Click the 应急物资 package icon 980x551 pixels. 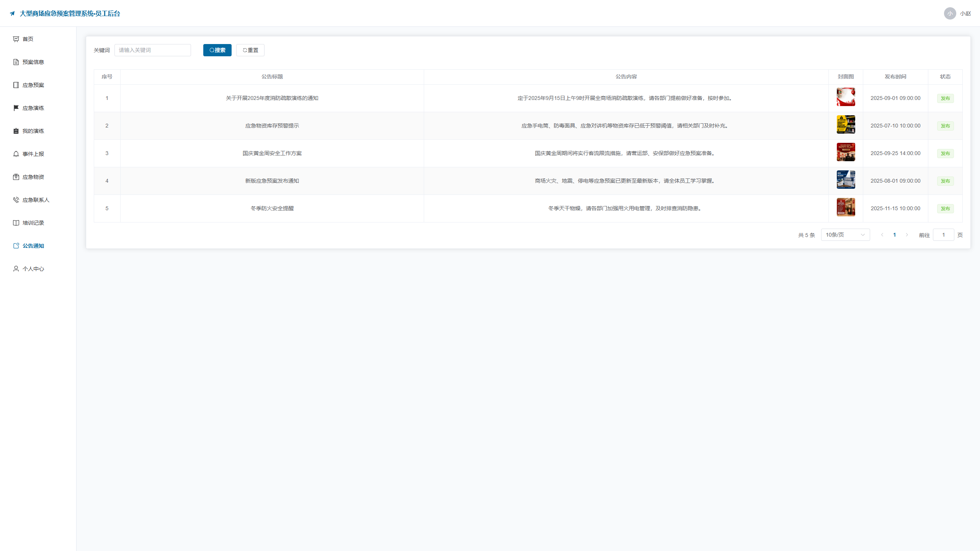coord(16,177)
